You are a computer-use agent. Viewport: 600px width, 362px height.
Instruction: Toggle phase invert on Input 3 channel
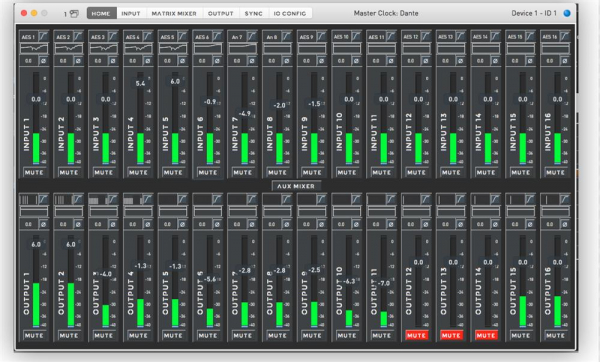point(113,61)
